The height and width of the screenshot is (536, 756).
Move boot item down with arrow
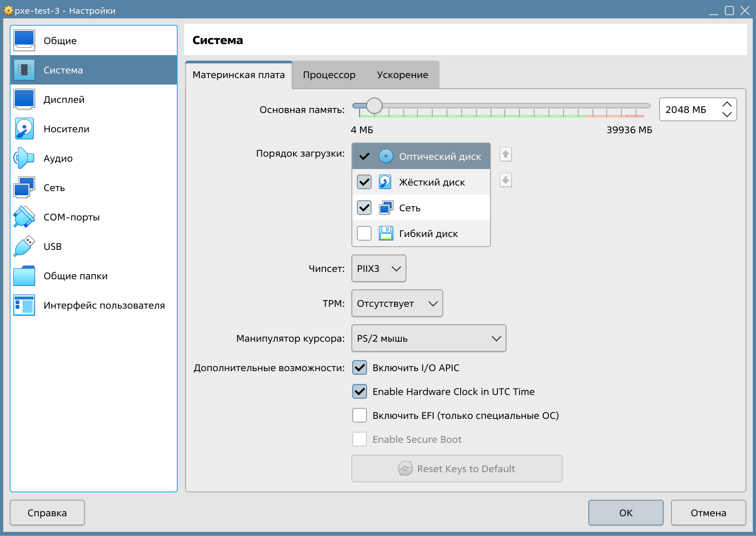506,180
